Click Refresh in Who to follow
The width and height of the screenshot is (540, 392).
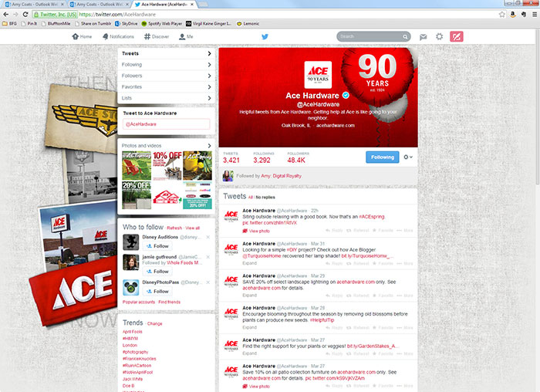[174, 228]
